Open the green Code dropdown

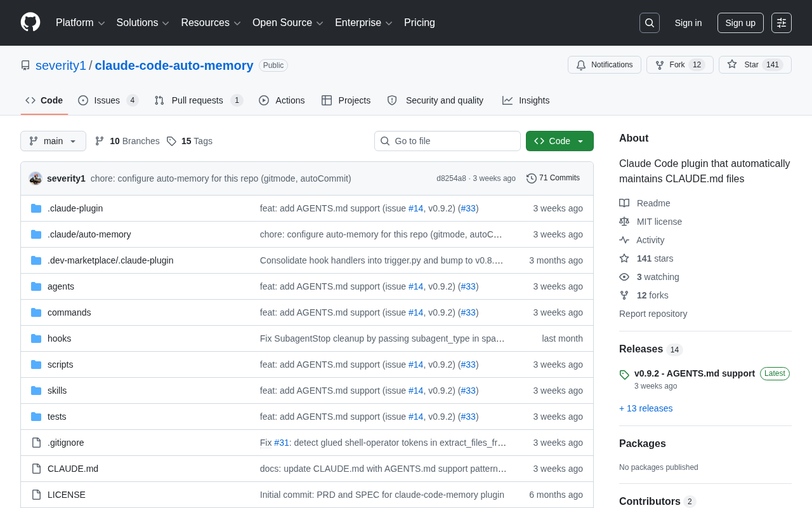tap(560, 141)
